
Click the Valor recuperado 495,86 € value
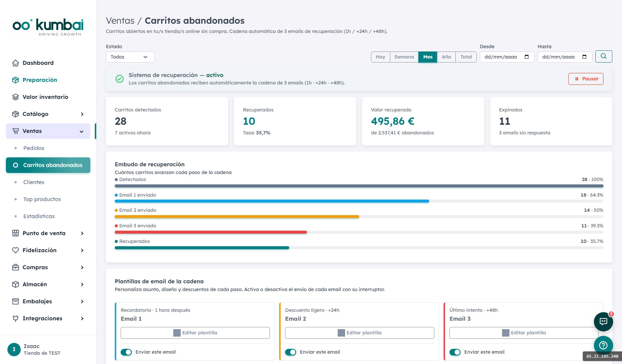tap(393, 121)
